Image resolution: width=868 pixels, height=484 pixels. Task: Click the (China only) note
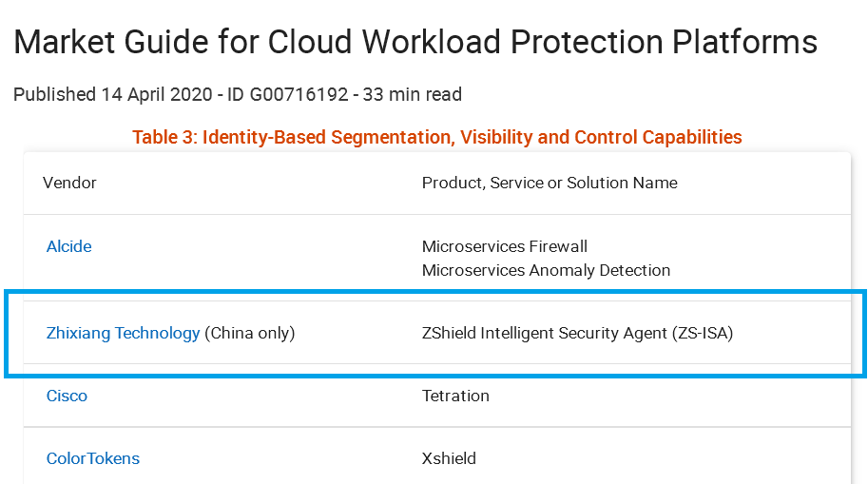(x=250, y=333)
